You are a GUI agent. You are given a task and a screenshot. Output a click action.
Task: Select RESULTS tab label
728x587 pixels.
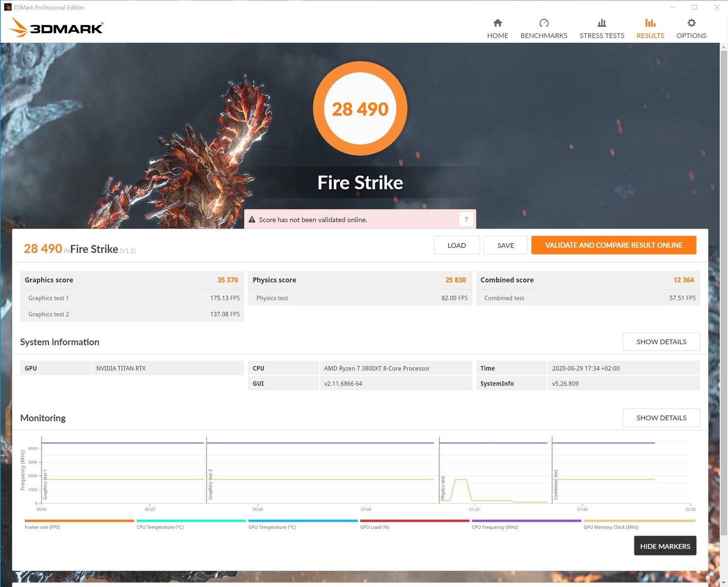click(650, 36)
